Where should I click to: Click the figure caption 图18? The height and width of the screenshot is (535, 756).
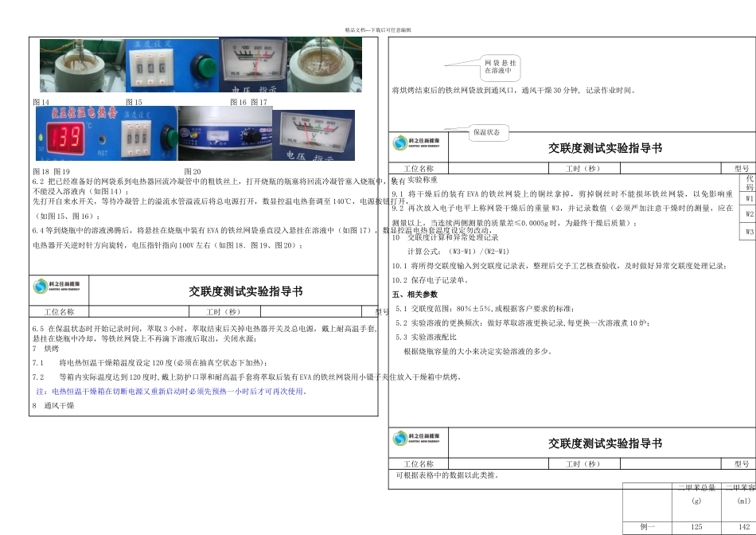coord(41,172)
